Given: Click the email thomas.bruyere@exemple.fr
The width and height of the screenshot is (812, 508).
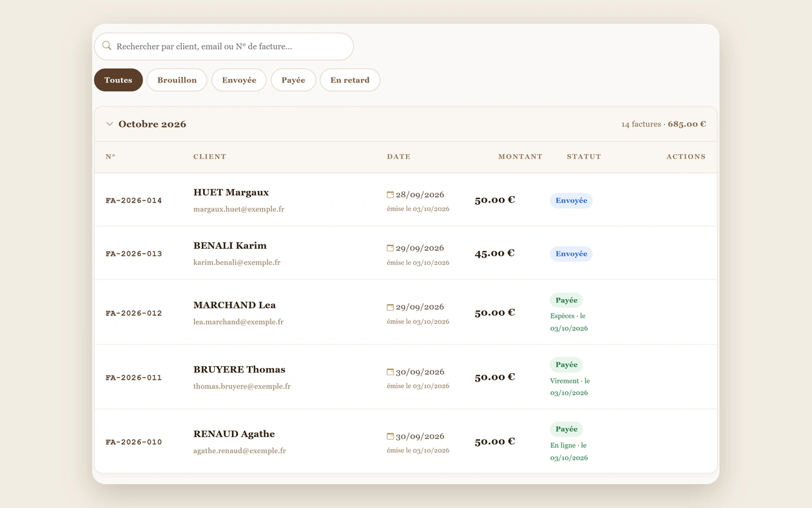Looking at the screenshot, I should point(242,386).
